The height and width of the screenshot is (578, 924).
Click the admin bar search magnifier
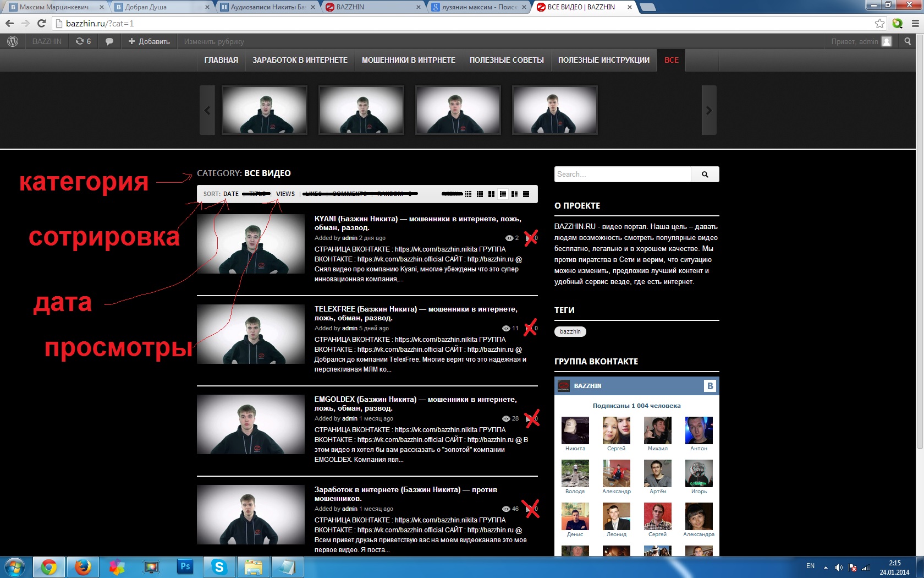pyautogui.click(x=908, y=41)
